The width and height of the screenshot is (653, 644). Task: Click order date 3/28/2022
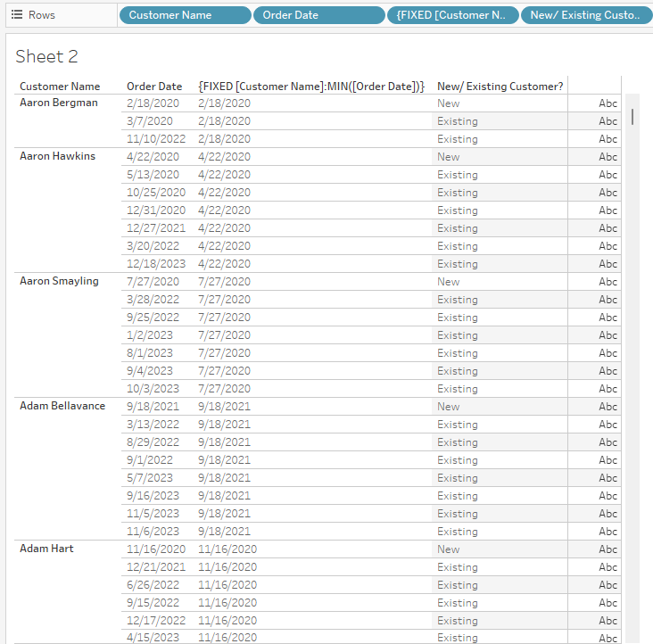(x=153, y=300)
